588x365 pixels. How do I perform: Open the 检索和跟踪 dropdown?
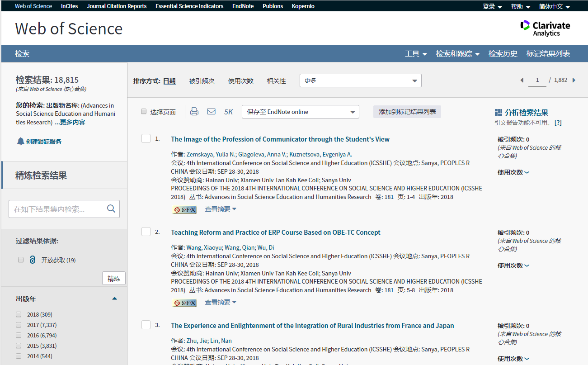[x=458, y=54]
